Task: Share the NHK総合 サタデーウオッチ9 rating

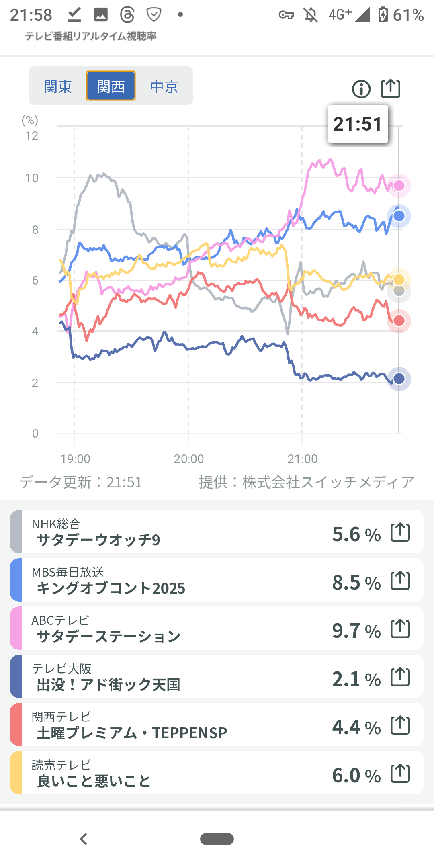Action: pos(400,532)
